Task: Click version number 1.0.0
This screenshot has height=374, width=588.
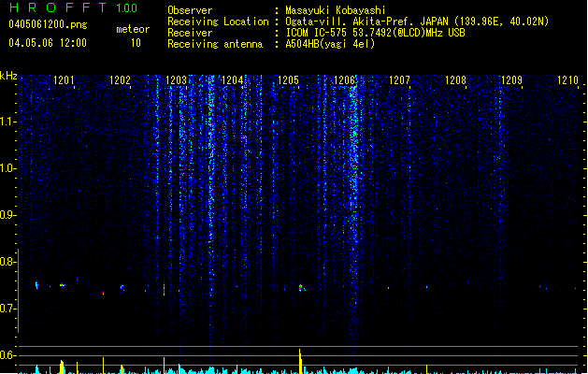Action: tap(127, 8)
